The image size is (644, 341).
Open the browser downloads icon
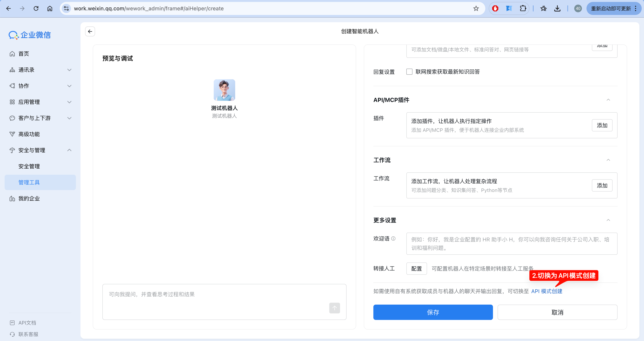click(x=557, y=8)
